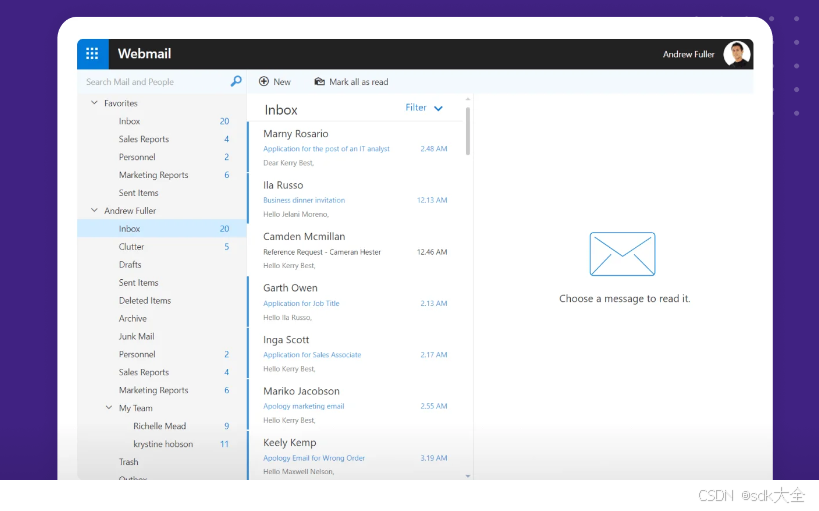819x511 pixels.
Task: Click the New button label
Action: click(x=282, y=82)
